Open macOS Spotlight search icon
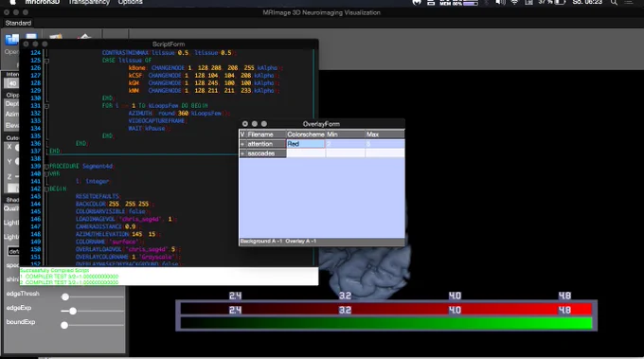The width and height of the screenshot is (644, 359). pyautogui.click(x=614, y=2)
